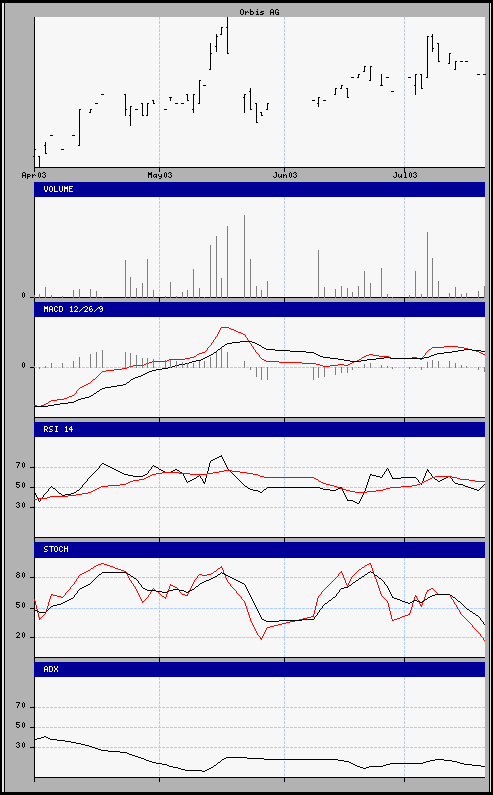Click the Apr03 date axis label
Screen dimensions: 493x795
[x=34, y=175]
